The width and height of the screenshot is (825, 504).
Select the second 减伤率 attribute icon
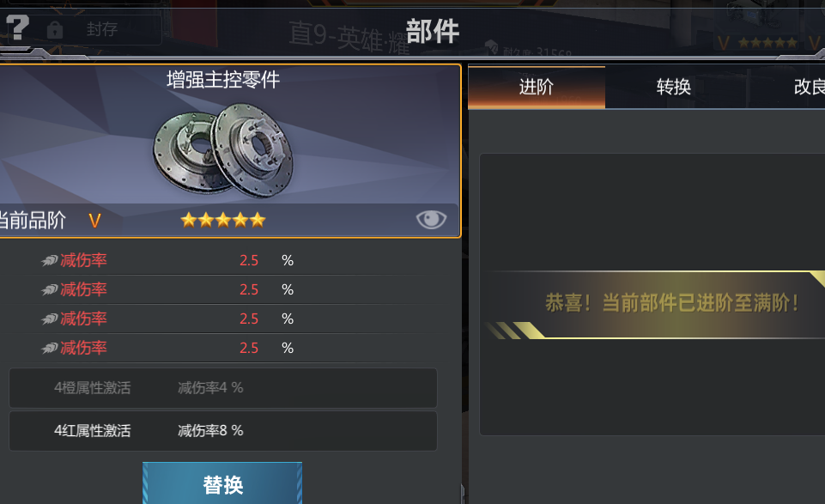50,289
